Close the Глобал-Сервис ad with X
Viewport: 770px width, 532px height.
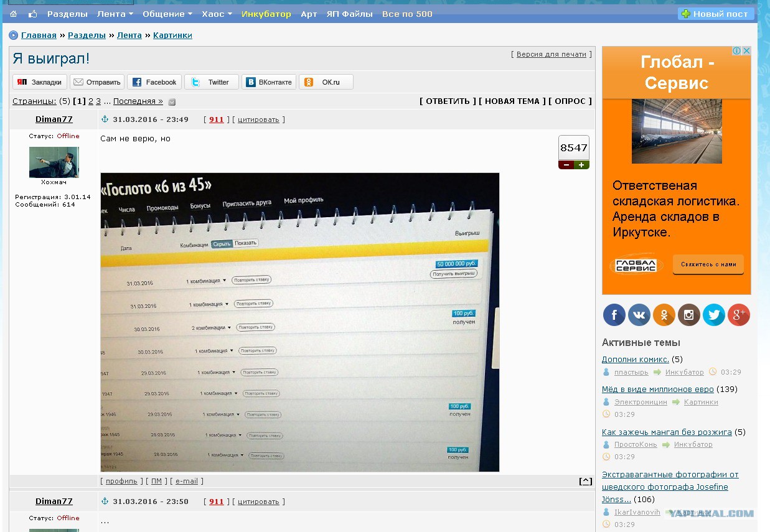click(x=746, y=51)
